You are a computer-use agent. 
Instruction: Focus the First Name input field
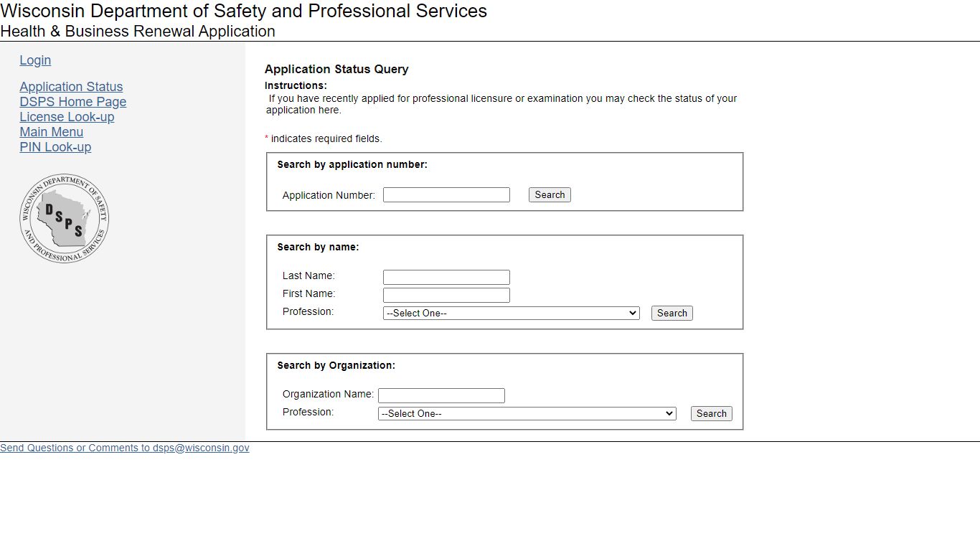[x=446, y=295]
